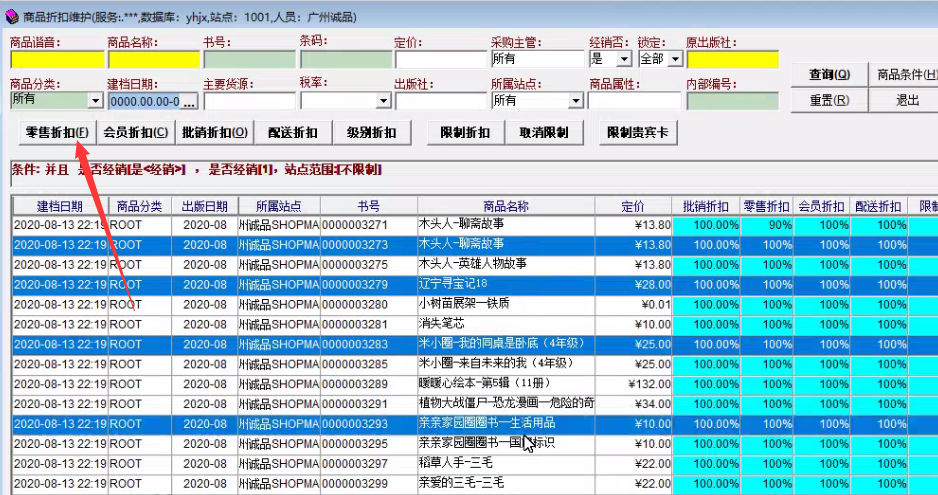The height and width of the screenshot is (495, 938).
Task: Select the 木头人-英雄人物故事 row
Action: [x=473, y=265]
